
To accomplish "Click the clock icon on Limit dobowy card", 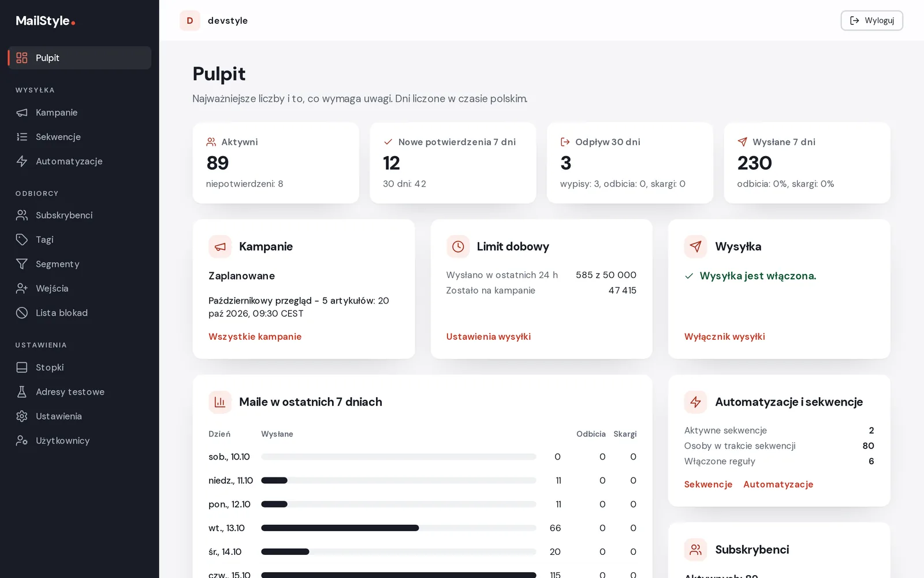I will 458,247.
